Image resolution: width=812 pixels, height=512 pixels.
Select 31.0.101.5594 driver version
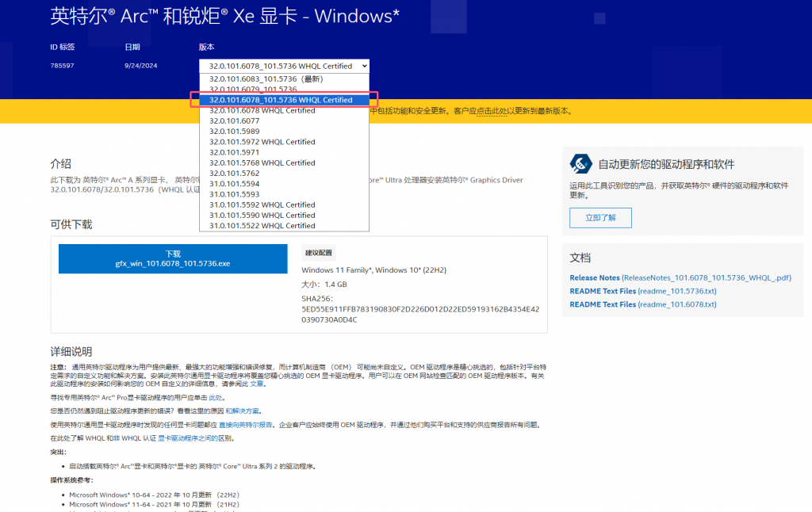click(x=234, y=184)
